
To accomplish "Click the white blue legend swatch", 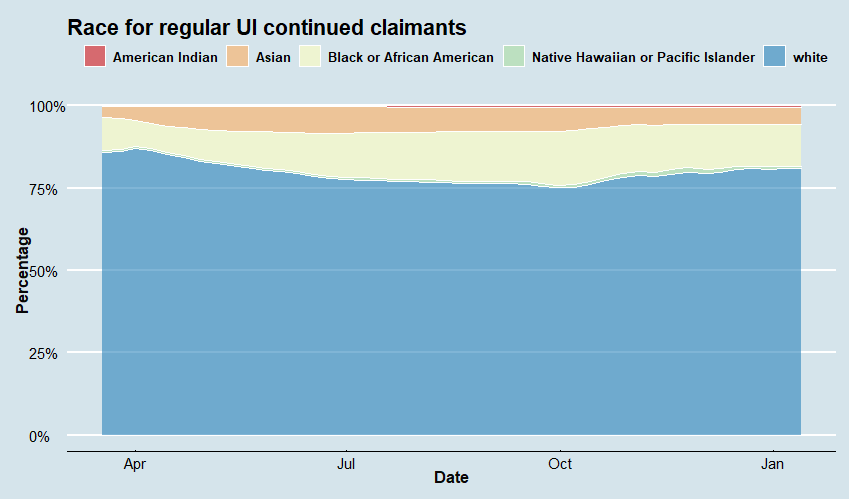I will [775, 57].
